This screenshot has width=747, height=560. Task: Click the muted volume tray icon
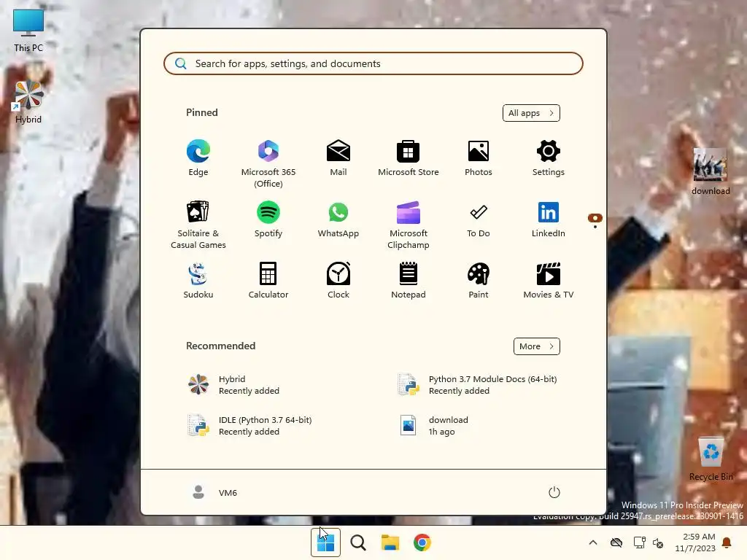pos(659,542)
